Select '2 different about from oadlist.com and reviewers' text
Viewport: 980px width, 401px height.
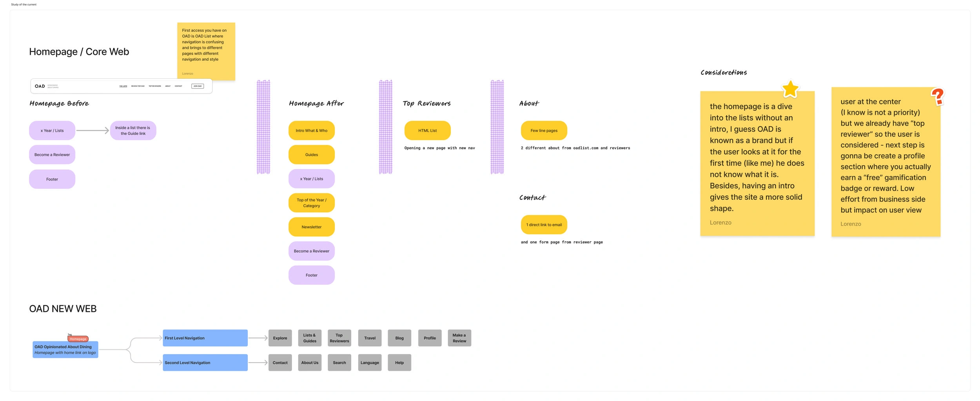[x=575, y=148]
